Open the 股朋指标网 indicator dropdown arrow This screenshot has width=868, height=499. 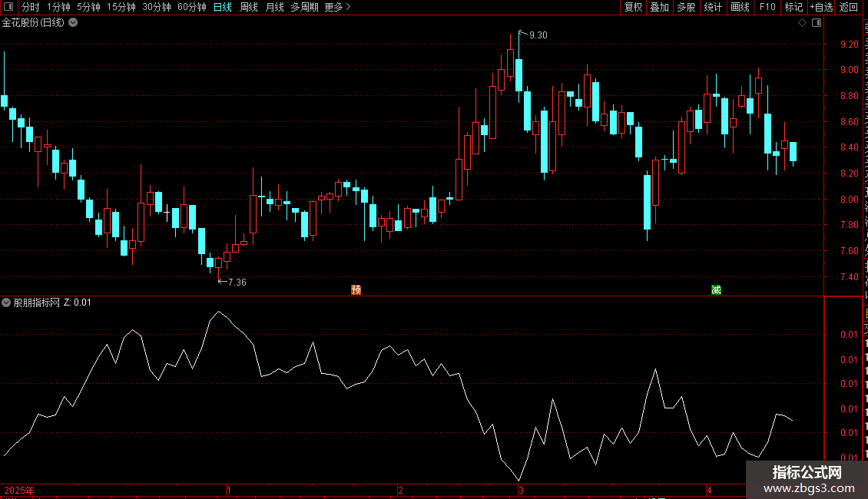(6, 302)
